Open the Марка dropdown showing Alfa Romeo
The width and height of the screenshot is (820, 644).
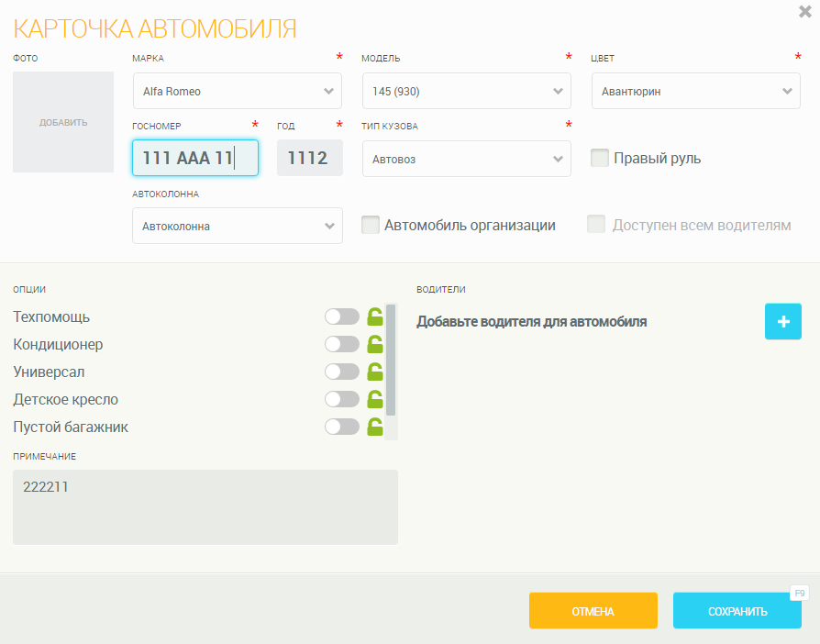237,91
